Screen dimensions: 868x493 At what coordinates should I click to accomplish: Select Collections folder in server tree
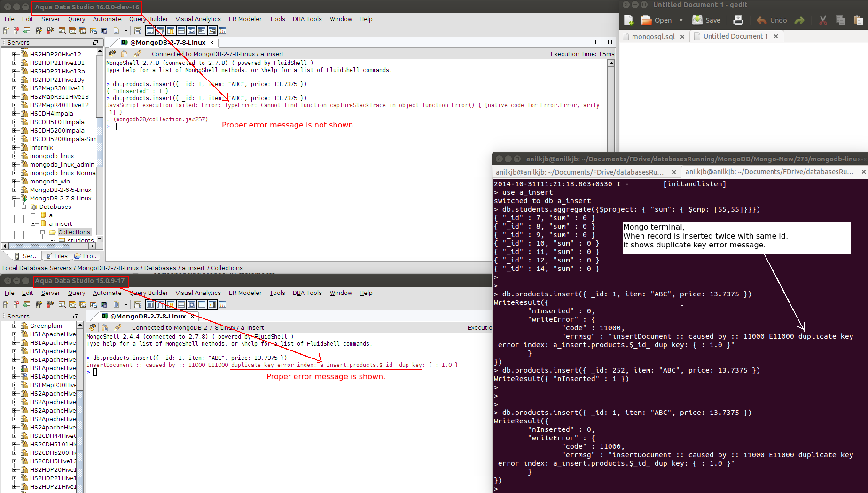coord(74,232)
